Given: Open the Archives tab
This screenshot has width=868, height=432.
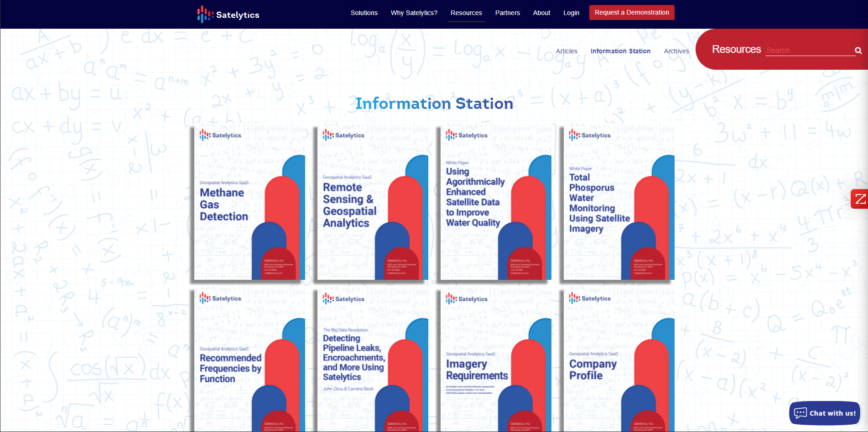Looking at the screenshot, I should [x=676, y=51].
